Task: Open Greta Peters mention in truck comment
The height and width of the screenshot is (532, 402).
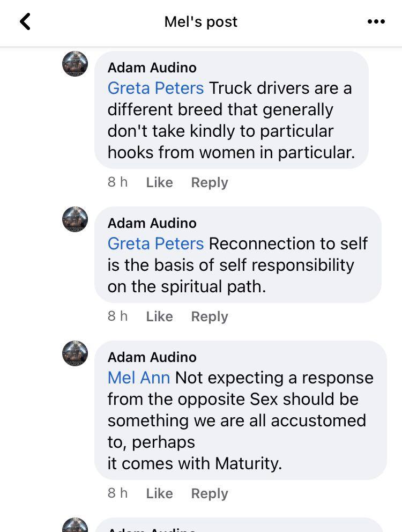Action: (x=156, y=88)
